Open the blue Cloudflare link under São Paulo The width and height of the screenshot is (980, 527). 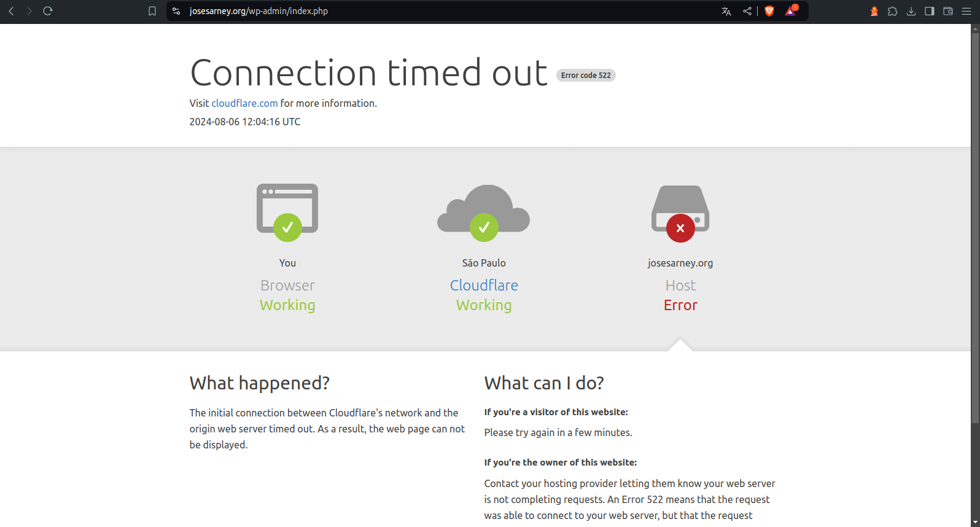tap(484, 286)
